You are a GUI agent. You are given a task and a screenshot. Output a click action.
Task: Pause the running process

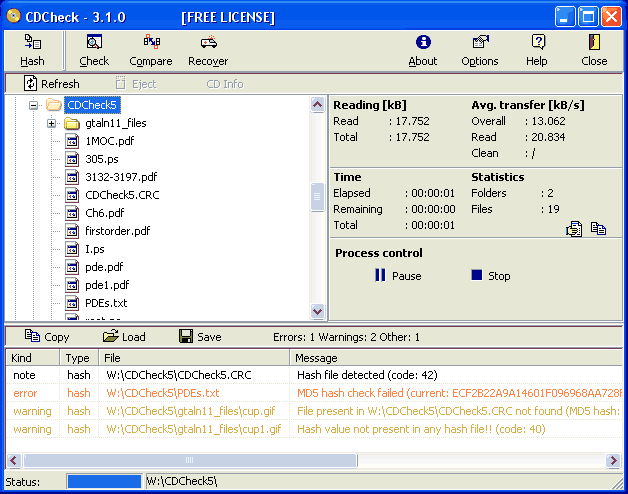click(397, 276)
